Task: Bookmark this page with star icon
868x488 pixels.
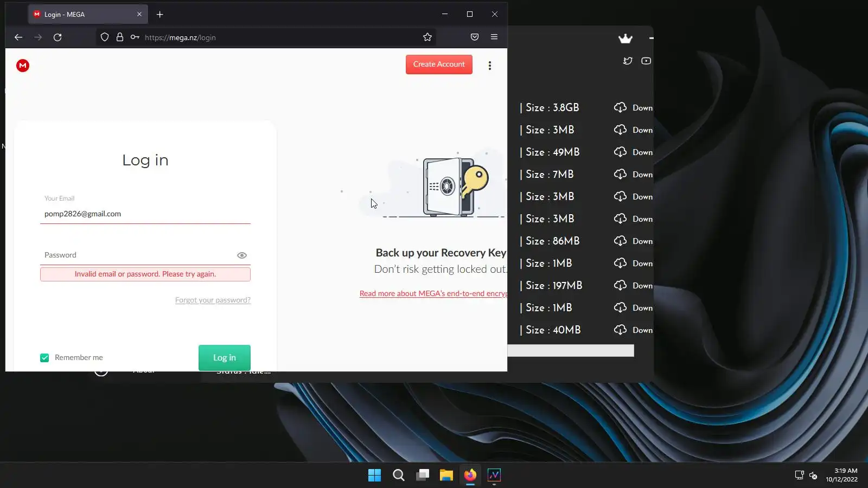Action: click(x=427, y=37)
